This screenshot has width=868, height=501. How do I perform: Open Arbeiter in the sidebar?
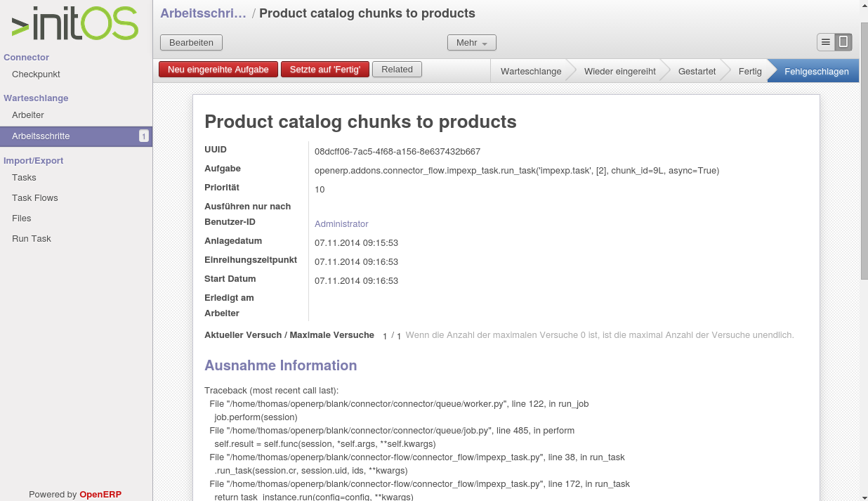tap(28, 115)
